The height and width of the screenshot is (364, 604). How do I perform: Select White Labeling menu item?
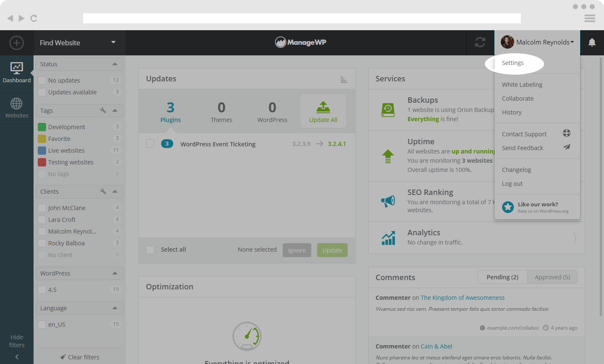(x=522, y=85)
